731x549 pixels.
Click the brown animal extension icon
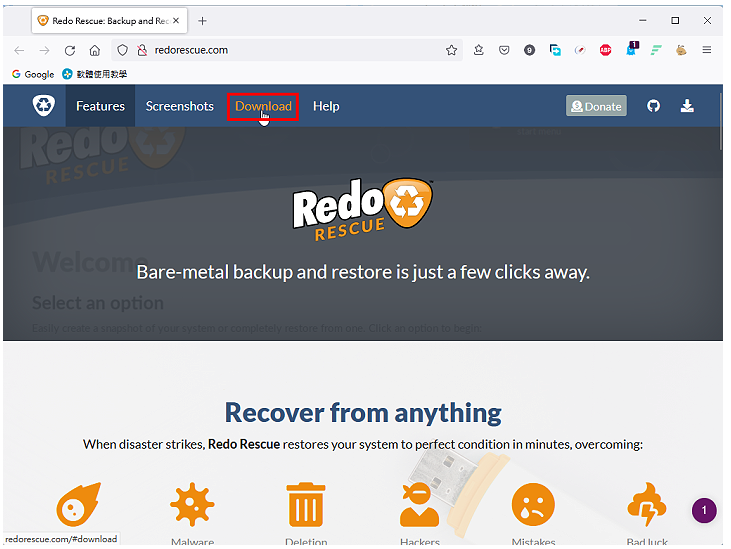681,50
